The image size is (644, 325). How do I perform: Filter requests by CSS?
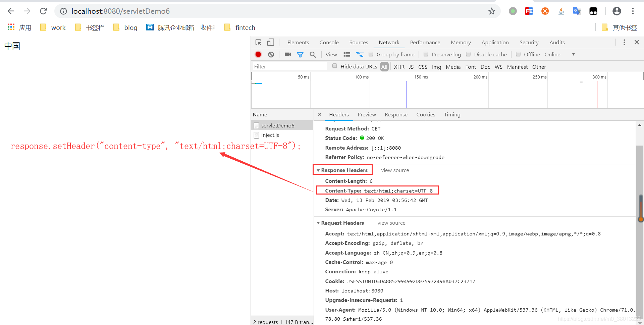(x=423, y=67)
